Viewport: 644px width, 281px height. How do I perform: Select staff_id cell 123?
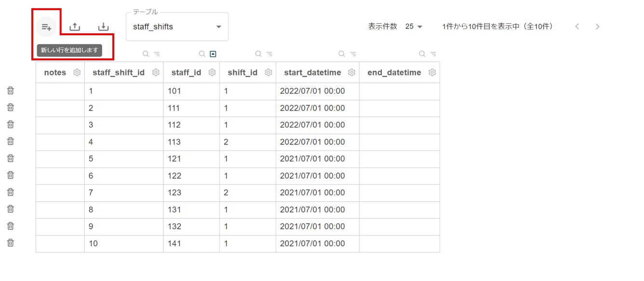191,193
